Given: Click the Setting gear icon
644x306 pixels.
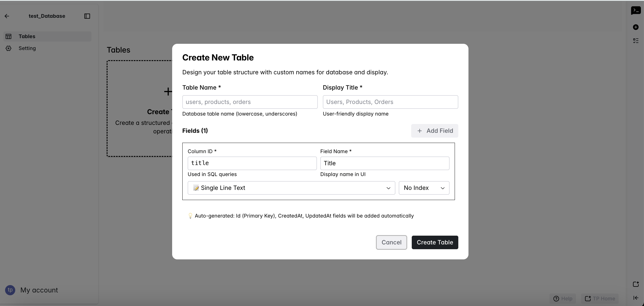Looking at the screenshot, I should (9, 48).
